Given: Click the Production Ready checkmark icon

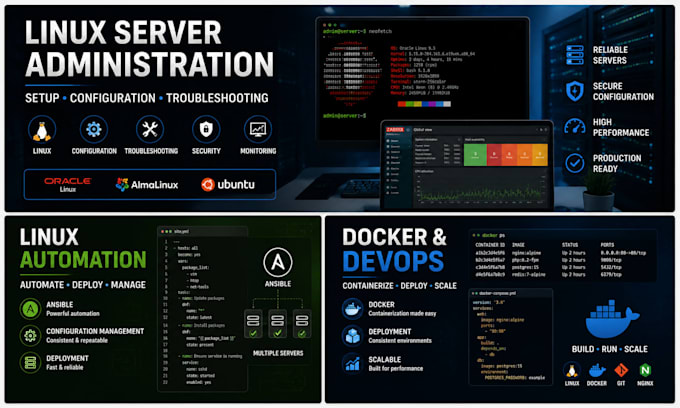Looking at the screenshot, I should click(575, 163).
